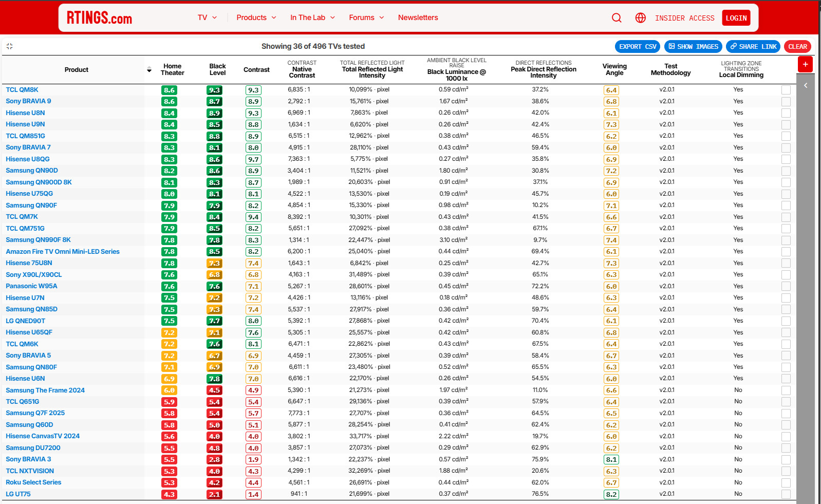Open the Forums menu item

coord(366,17)
